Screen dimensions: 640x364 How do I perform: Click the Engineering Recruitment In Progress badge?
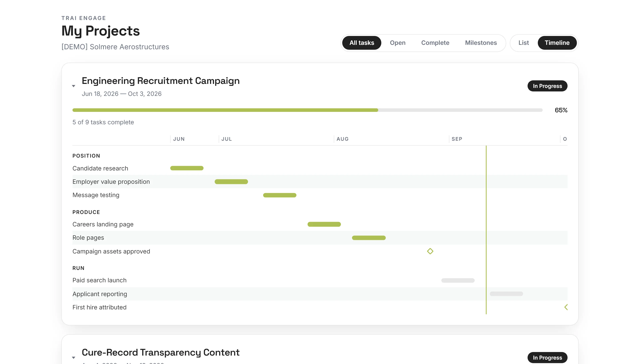(x=547, y=86)
